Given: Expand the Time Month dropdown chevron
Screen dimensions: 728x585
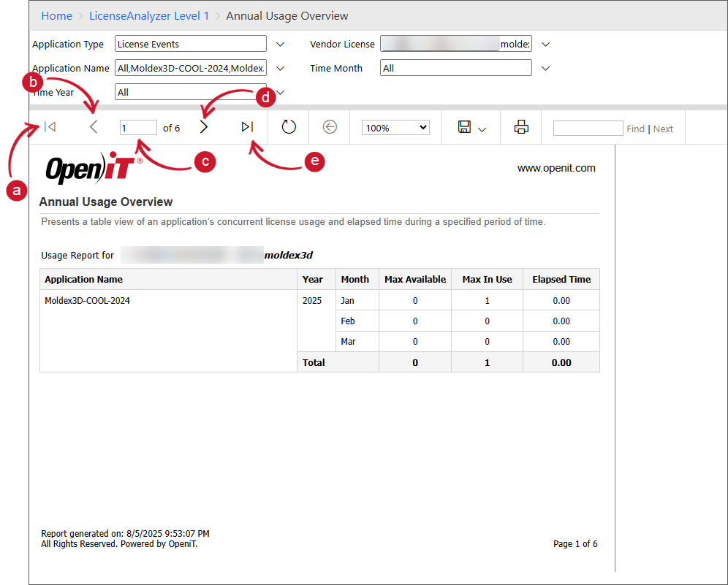Looking at the screenshot, I should click(x=545, y=68).
